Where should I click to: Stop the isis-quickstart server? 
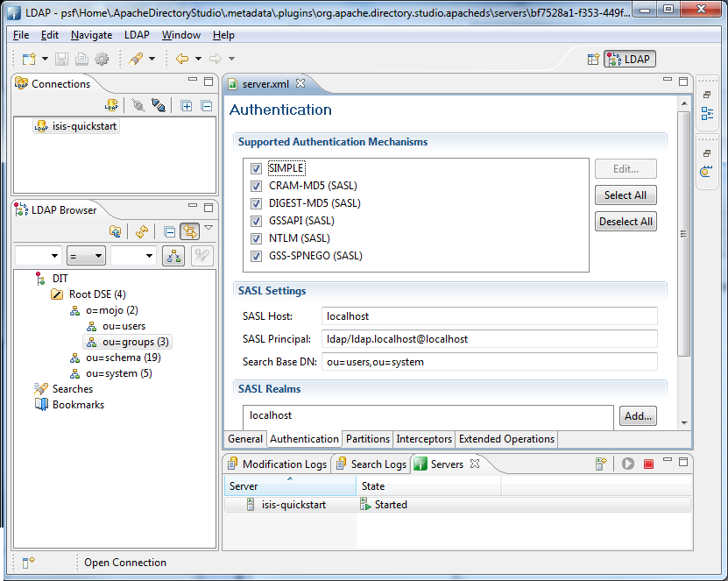pyautogui.click(x=648, y=464)
